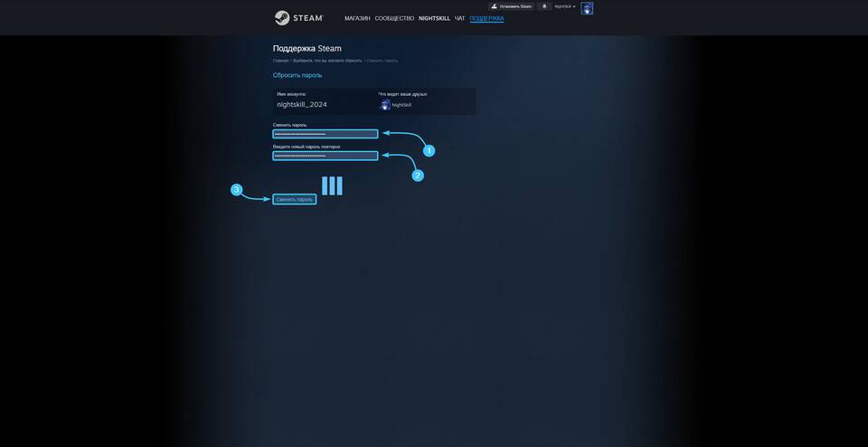Click the profile avatar in the header

coord(587,8)
